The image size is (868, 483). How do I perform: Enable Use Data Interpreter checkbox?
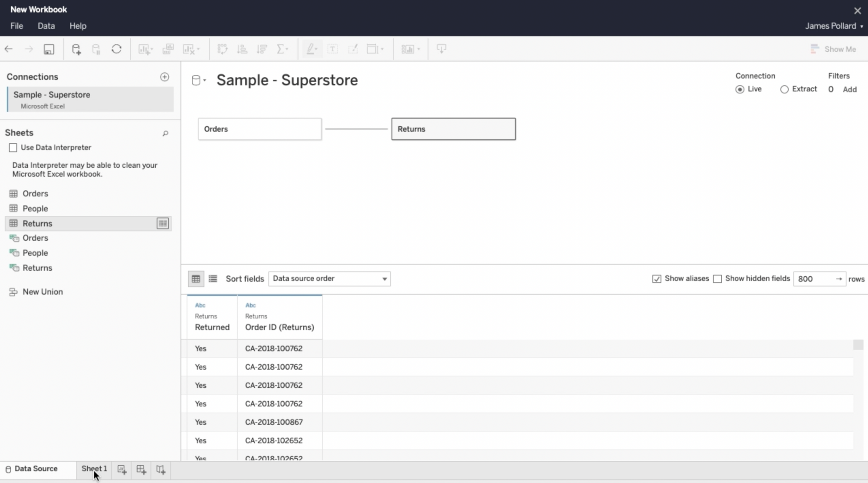pos(13,147)
